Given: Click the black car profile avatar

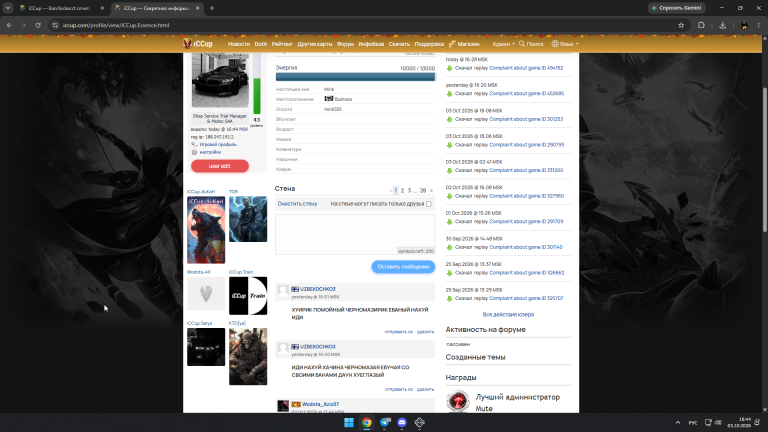Looking at the screenshot, I should (220, 80).
